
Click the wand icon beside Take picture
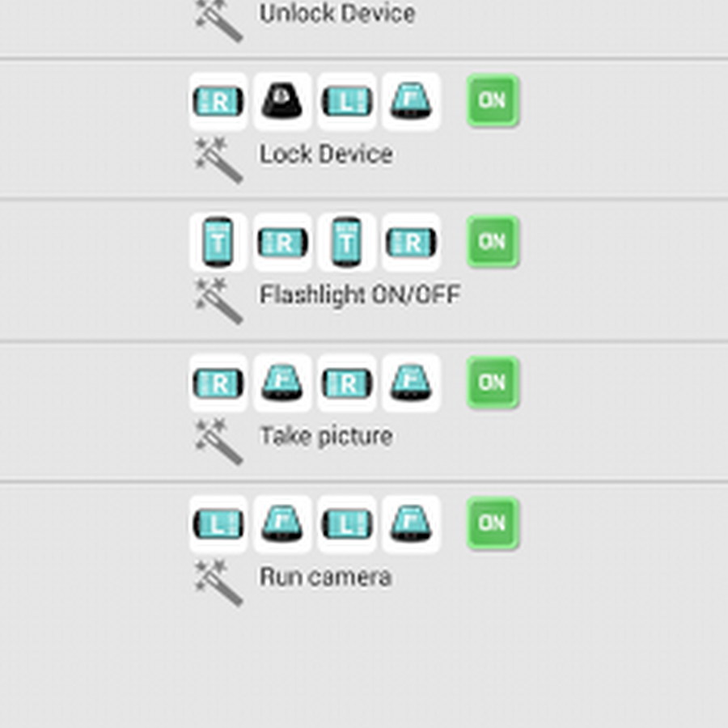click(x=219, y=441)
